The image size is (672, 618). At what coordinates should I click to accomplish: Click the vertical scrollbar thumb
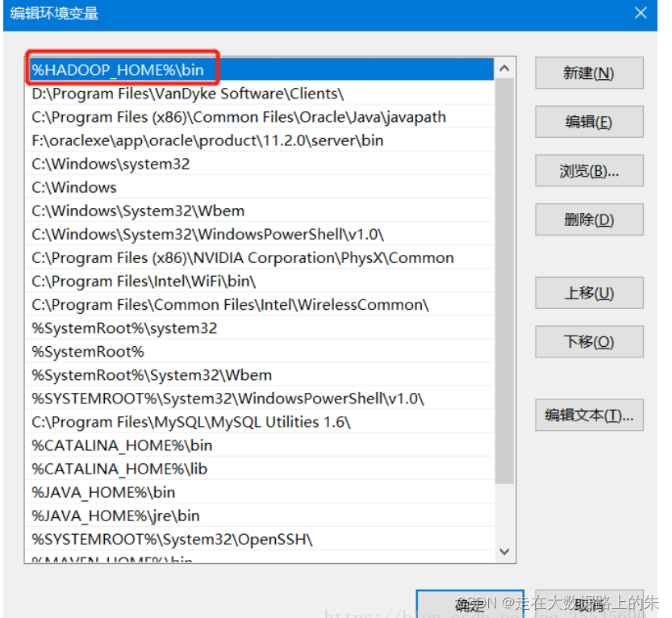[x=504, y=281]
